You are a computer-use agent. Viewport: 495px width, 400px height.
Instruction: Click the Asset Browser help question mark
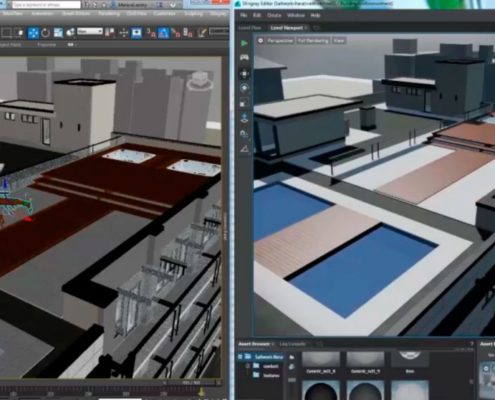[471, 343]
